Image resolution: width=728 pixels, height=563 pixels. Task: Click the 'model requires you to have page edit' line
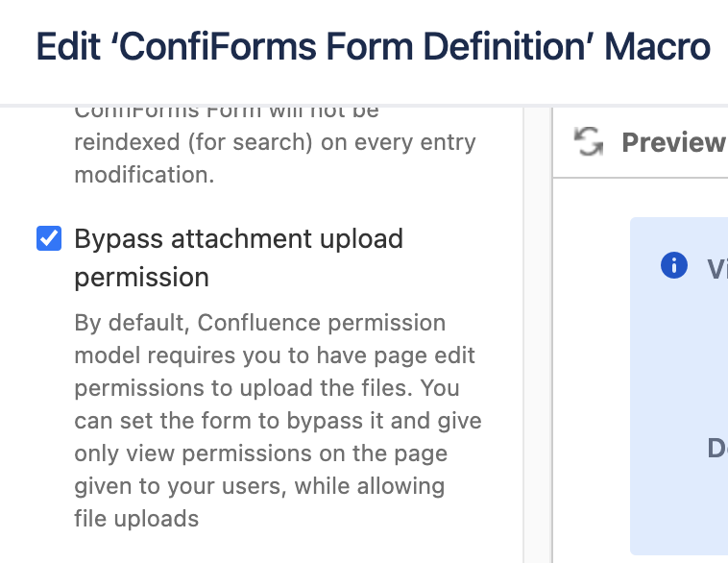click(x=275, y=355)
